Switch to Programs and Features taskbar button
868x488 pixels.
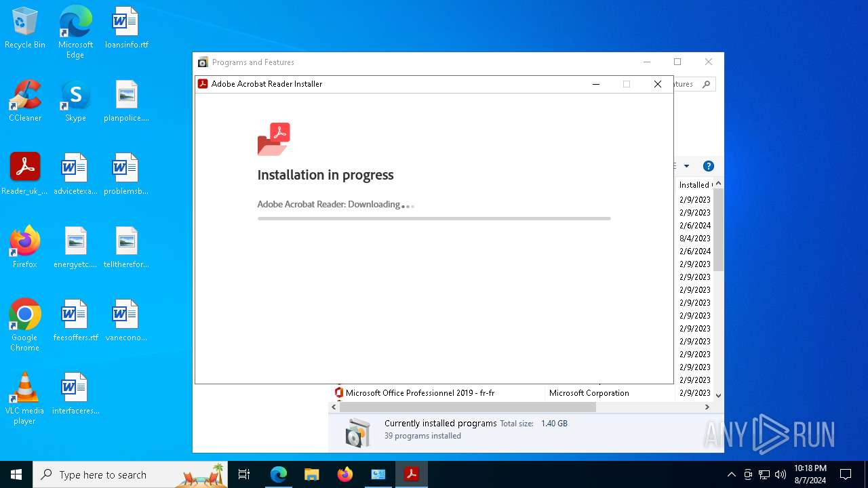click(378, 474)
